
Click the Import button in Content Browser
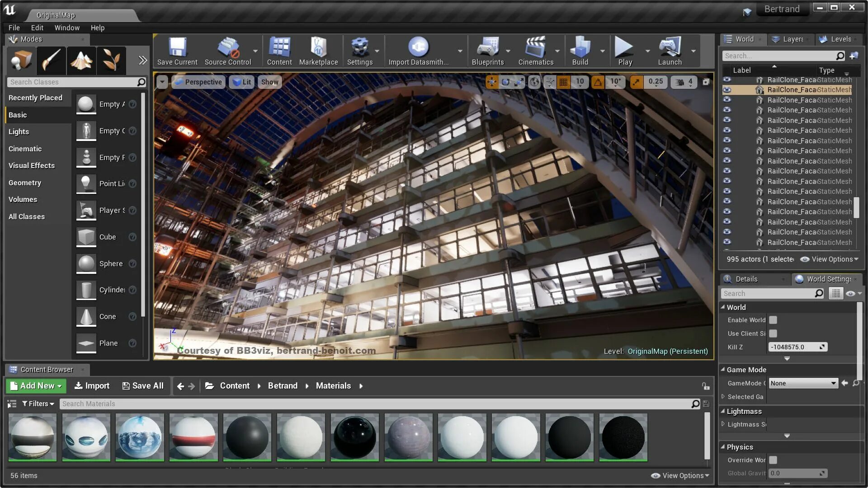click(92, 386)
